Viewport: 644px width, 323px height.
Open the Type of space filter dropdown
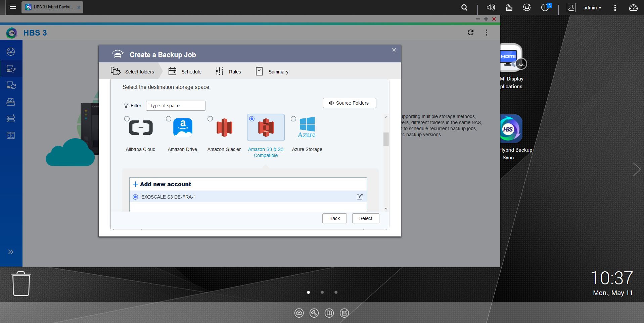176,106
